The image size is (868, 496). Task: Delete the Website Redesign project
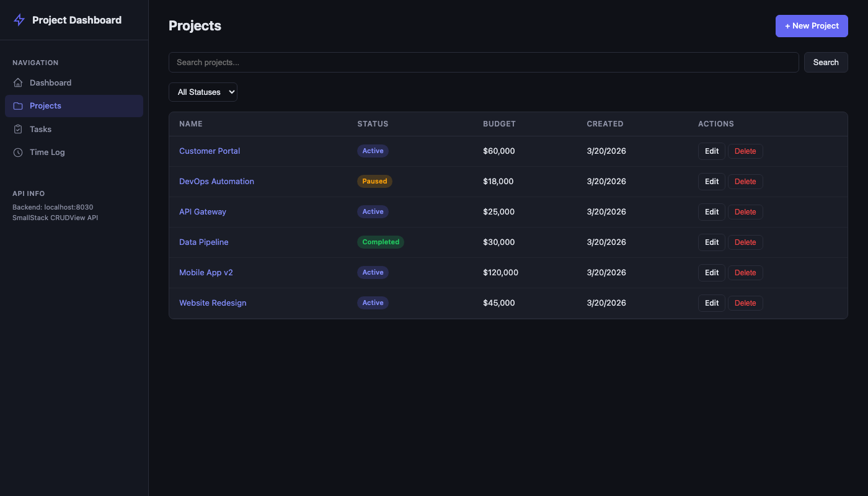click(x=745, y=303)
